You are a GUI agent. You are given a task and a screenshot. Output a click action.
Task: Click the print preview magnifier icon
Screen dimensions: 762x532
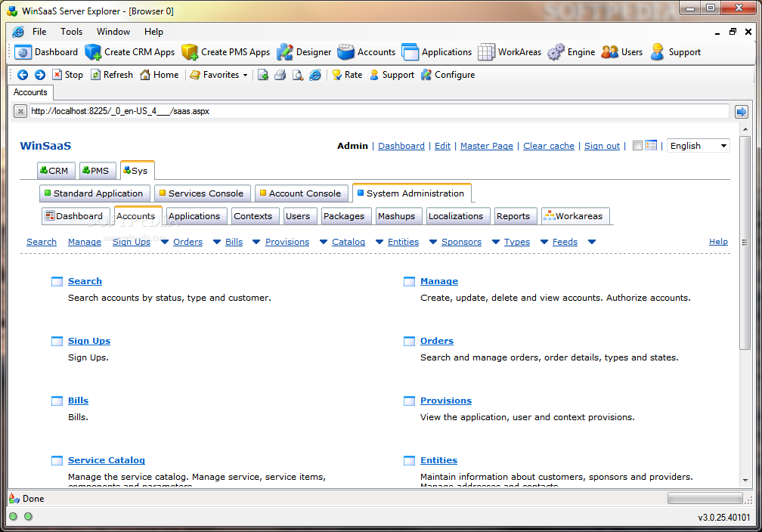click(x=297, y=75)
